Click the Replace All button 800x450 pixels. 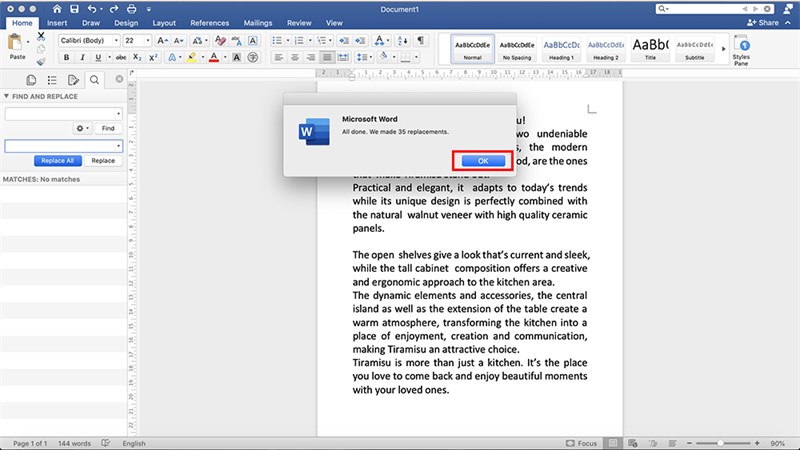coord(58,161)
